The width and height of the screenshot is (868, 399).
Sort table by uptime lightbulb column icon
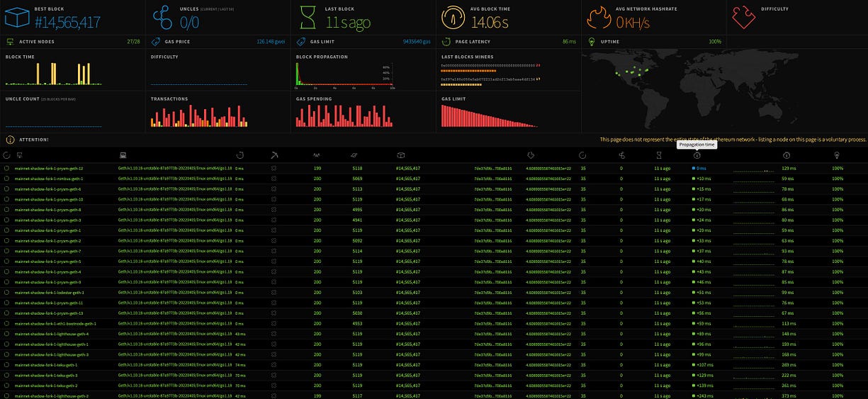(x=836, y=154)
